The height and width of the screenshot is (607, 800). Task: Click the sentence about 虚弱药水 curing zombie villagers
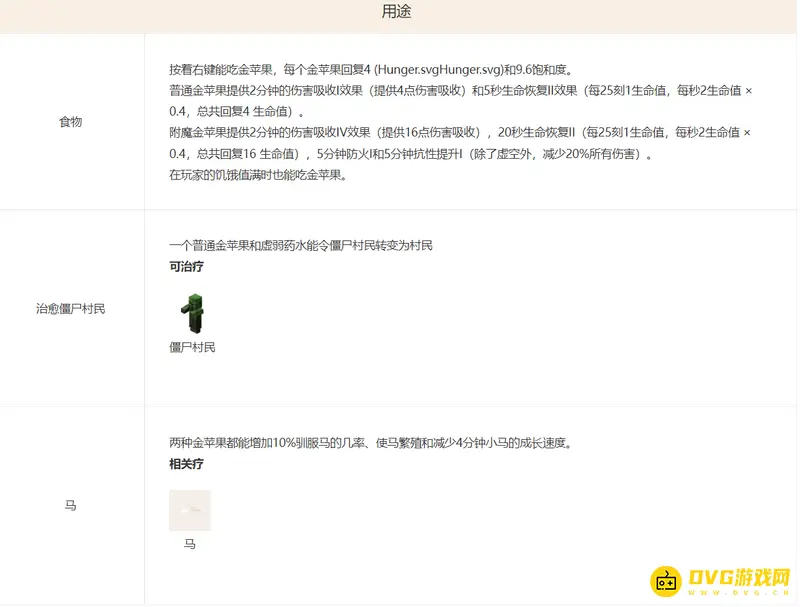(x=301, y=246)
